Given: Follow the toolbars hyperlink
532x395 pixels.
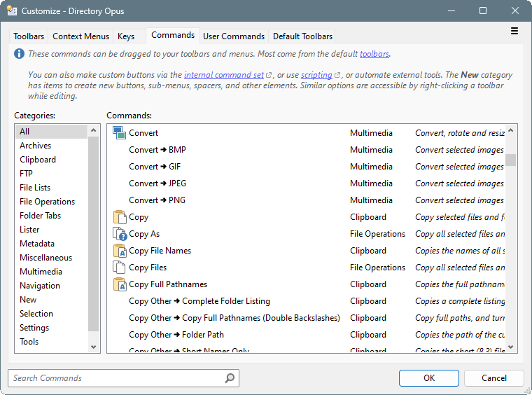Looking at the screenshot, I should point(374,54).
